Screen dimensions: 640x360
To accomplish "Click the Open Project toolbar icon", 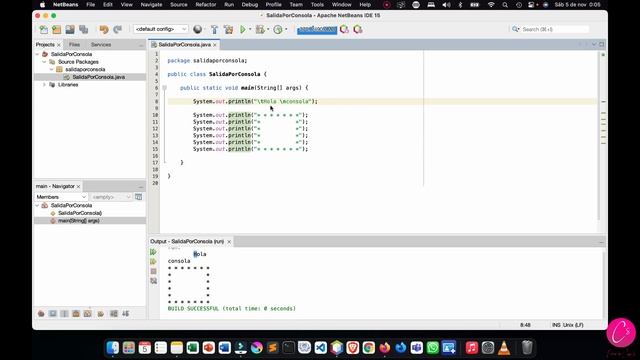I will tap(70, 29).
